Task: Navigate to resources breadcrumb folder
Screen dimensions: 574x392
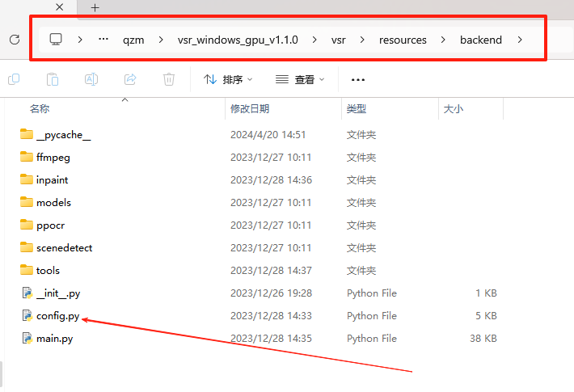Action: pyautogui.click(x=403, y=40)
